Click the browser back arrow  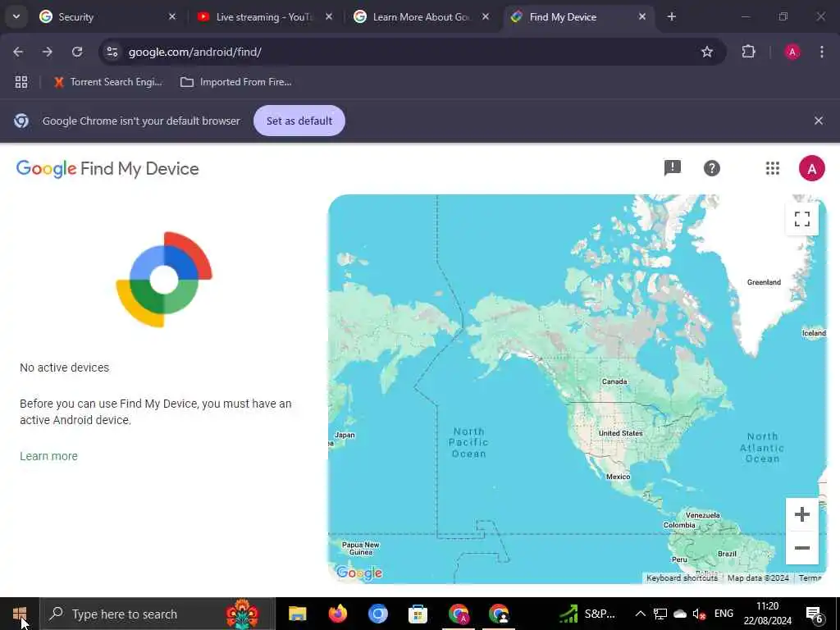pyautogui.click(x=18, y=52)
